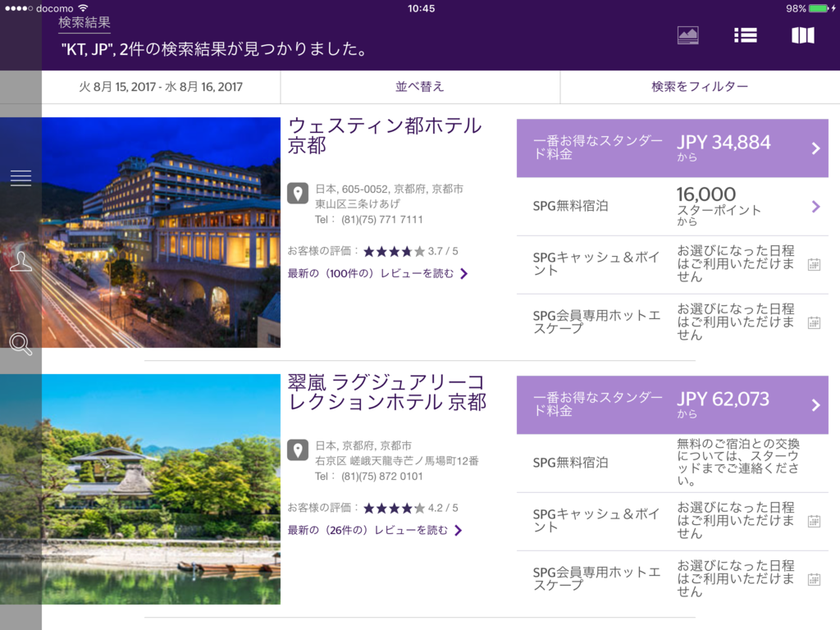Tap Suiran SPG無料宿泊 contact Starwood message
The height and width of the screenshot is (630, 840).
pos(738,463)
